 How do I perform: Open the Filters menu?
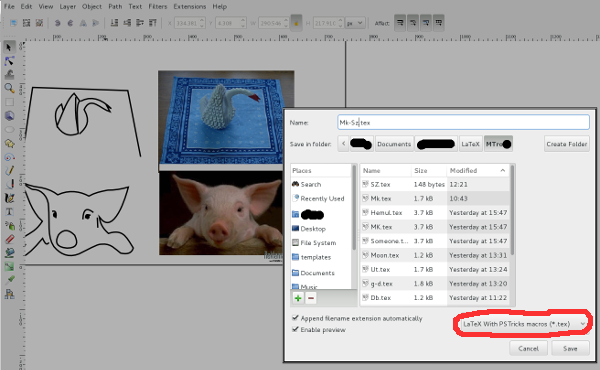(158, 7)
